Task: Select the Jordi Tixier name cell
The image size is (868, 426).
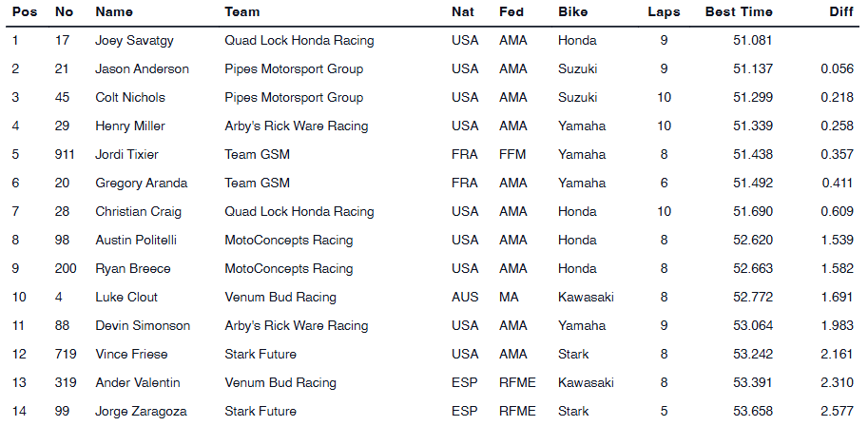Action: 126,155
